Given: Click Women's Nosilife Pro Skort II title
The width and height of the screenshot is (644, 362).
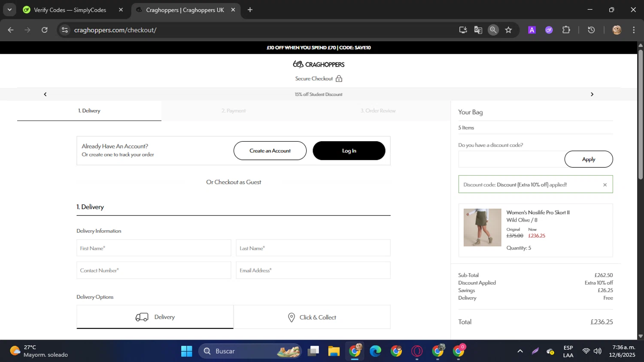Looking at the screenshot, I should tap(538, 213).
